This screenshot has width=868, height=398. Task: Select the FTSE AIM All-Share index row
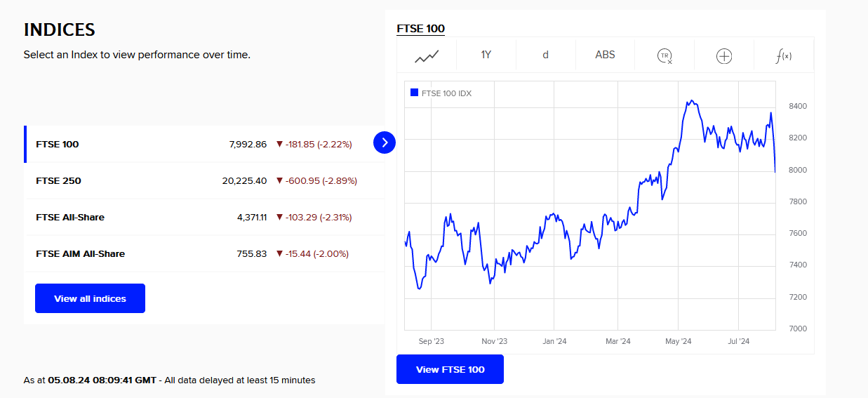point(204,253)
